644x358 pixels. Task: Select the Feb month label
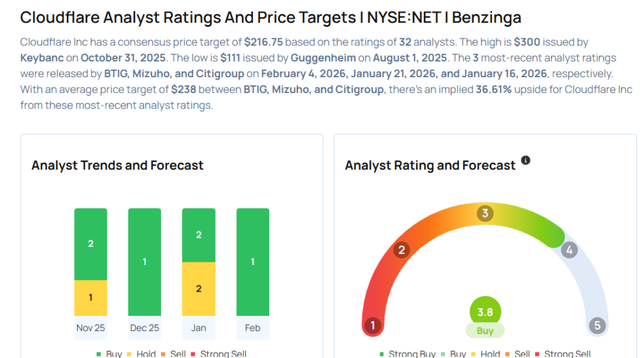click(x=253, y=328)
